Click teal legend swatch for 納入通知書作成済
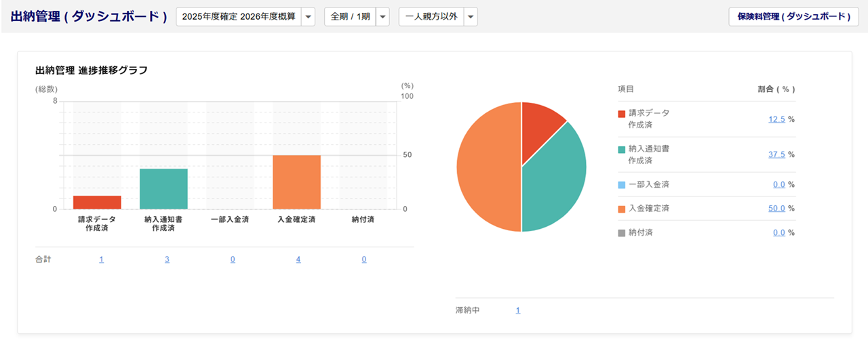The image size is (868, 342). pos(622,149)
